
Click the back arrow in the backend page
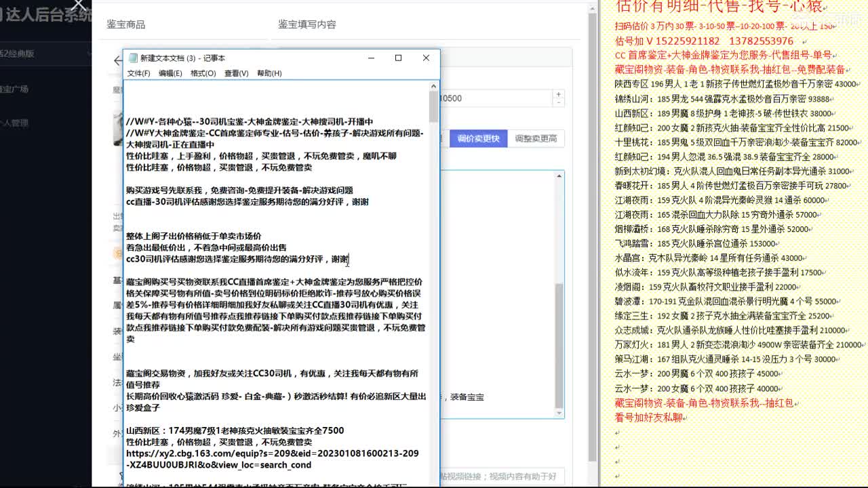(117, 61)
